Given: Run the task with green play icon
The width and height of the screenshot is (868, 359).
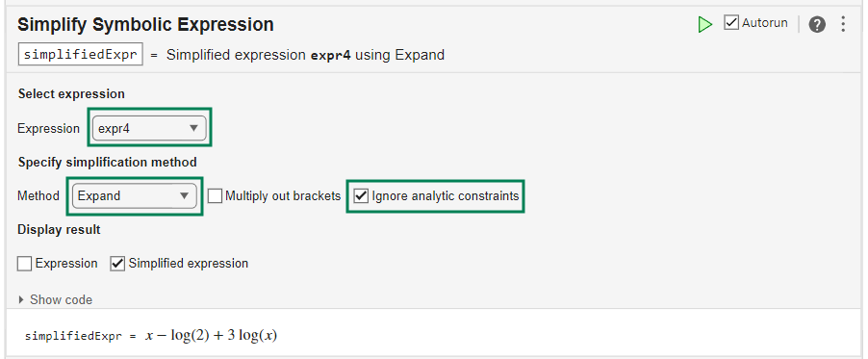Looking at the screenshot, I should [x=704, y=24].
